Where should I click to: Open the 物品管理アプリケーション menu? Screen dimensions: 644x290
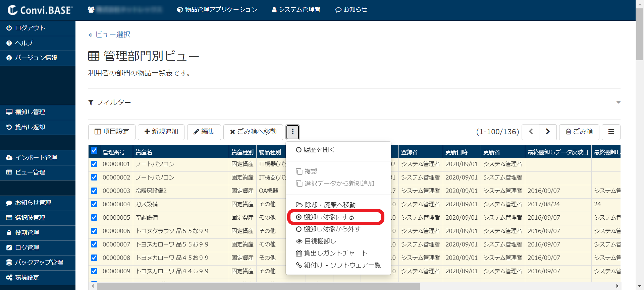(x=217, y=10)
